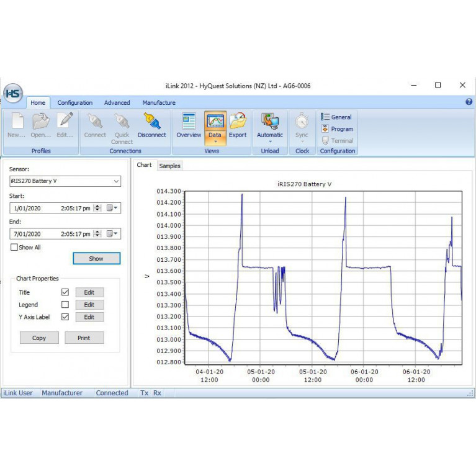This screenshot has width=476, height=476.
Task: Enable the Show All checkbox
Action: pyautogui.click(x=14, y=247)
